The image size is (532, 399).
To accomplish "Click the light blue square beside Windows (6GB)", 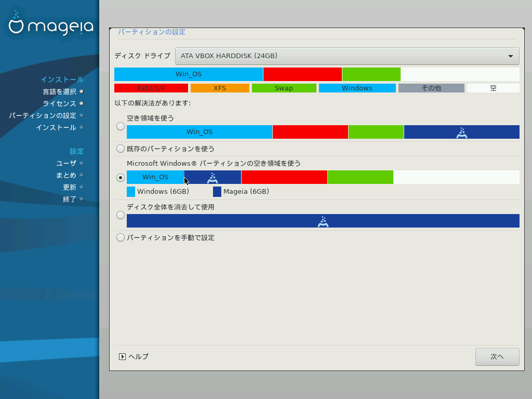I will (131, 192).
